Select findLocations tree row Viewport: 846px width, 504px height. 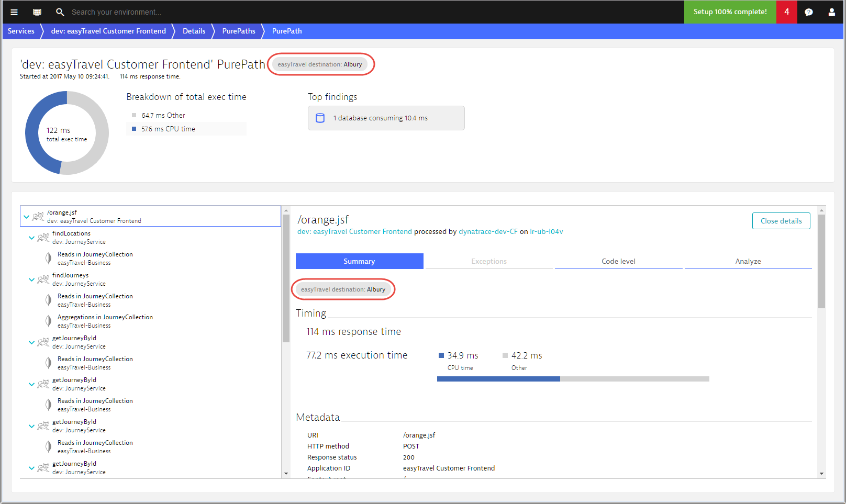tap(150, 237)
